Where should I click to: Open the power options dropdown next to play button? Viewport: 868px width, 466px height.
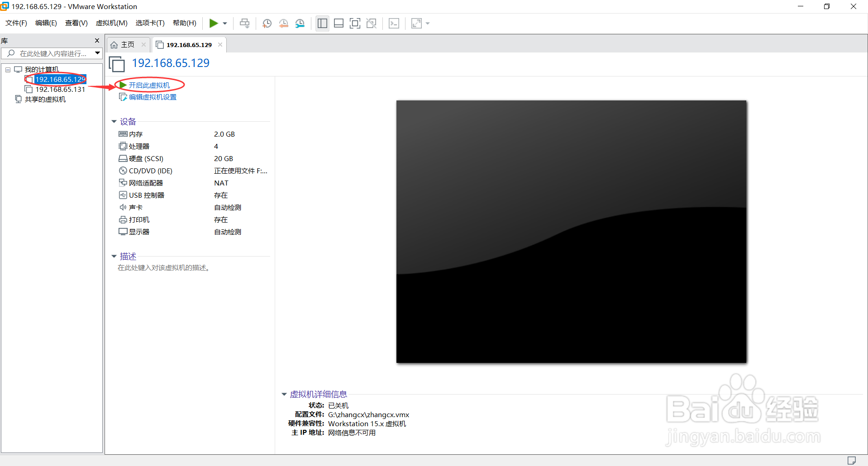coord(224,23)
